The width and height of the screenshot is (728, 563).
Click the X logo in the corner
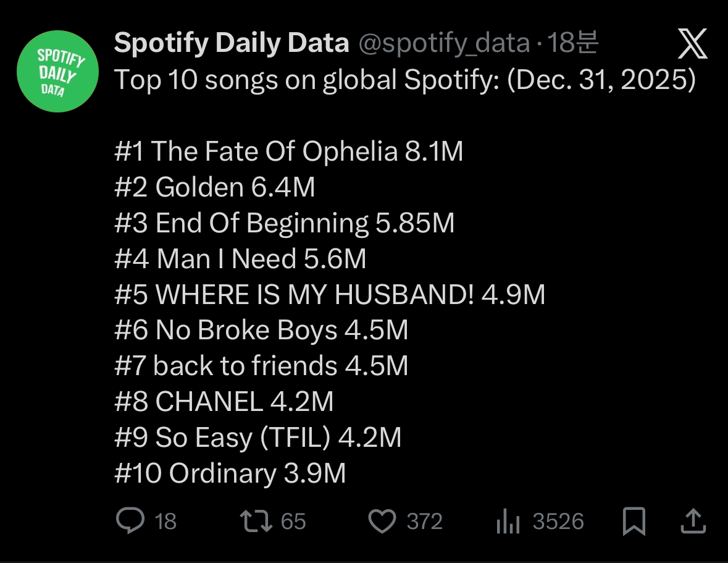pyautogui.click(x=692, y=44)
